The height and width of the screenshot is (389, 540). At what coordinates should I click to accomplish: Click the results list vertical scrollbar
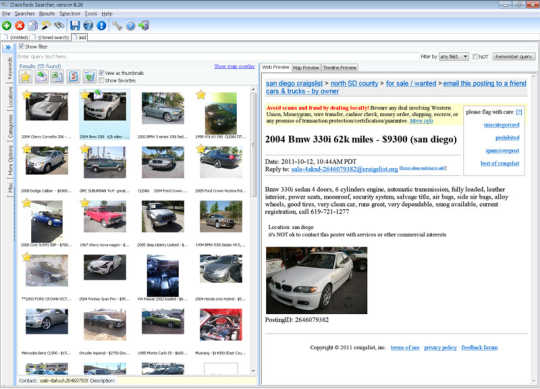coord(253,231)
